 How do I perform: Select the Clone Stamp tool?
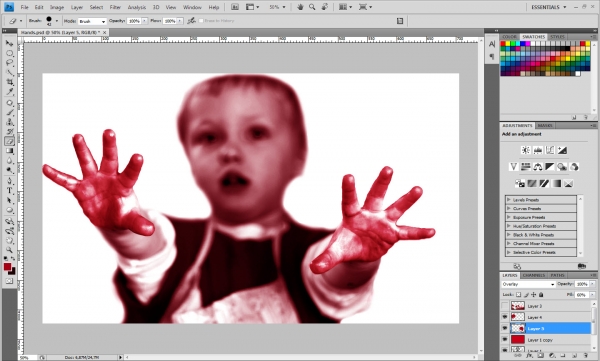(x=9, y=122)
